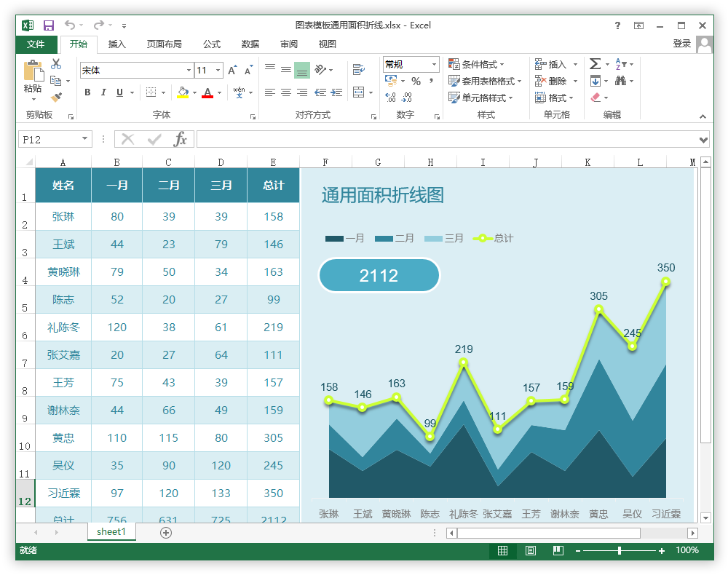The image size is (728, 575).
Task: Toggle align text right
Action: coord(302,92)
